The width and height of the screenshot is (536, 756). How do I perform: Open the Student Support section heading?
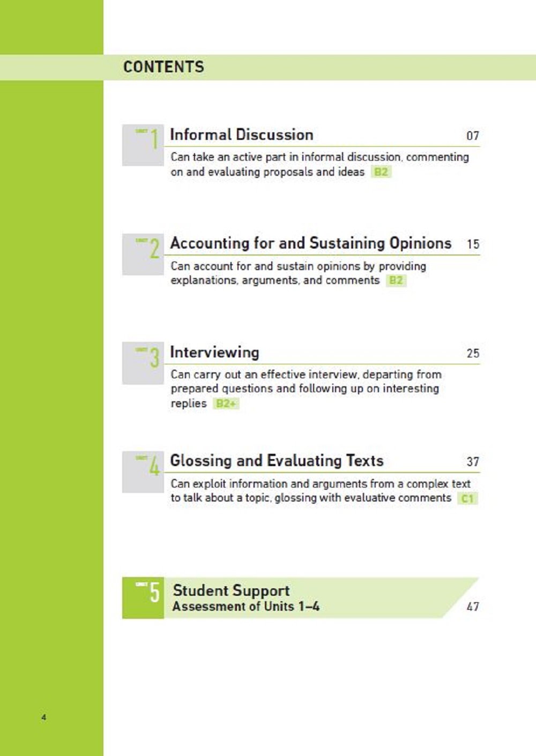click(231, 590)
